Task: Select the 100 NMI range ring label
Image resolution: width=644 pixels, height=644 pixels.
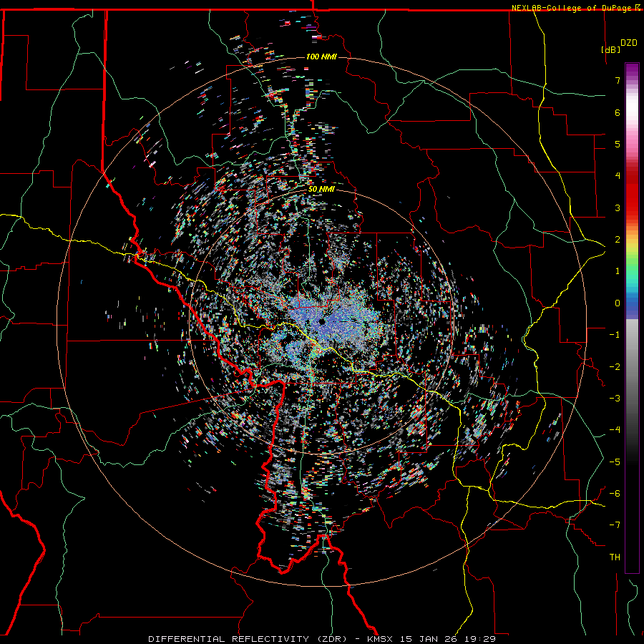Action: 321,57
